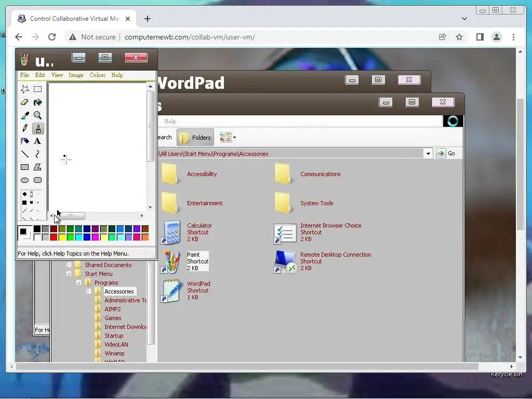Viewport: 532px width, 399px height.
Task: Bookmark this page with the star
Action: click(459, 37)
